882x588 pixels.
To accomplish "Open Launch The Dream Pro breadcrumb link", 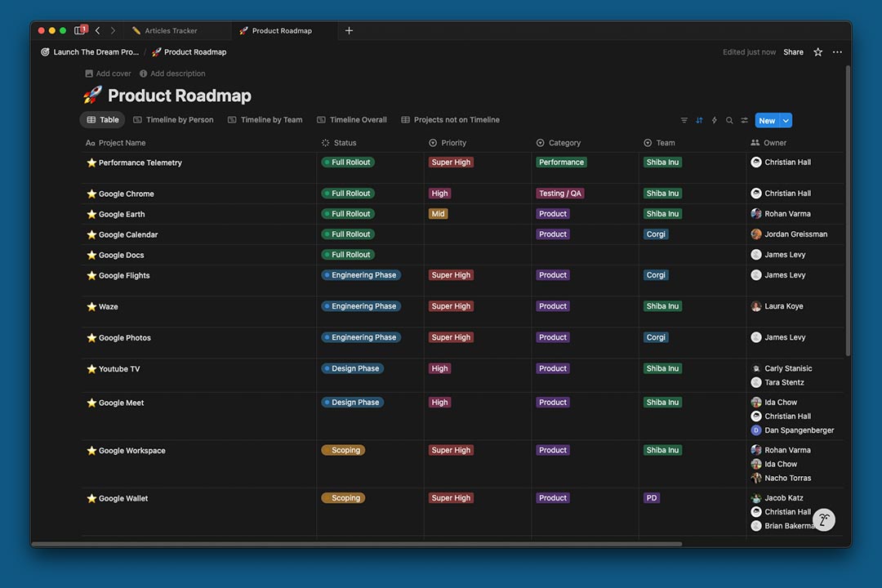I will coord(90,51).
